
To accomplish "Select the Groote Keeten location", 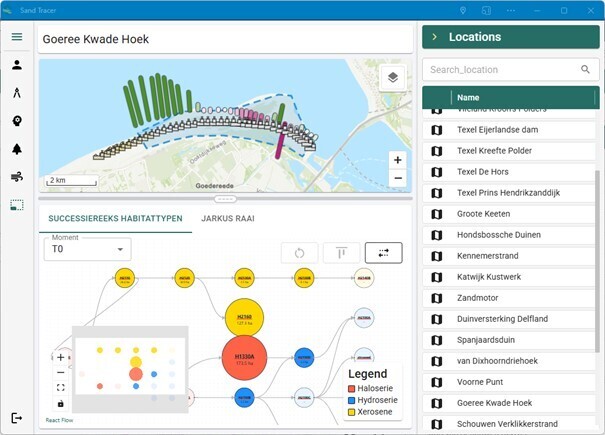I will [509, 214].
